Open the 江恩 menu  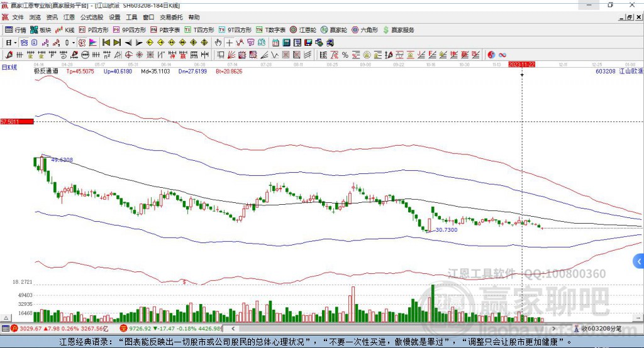click(x=69, y=17)
